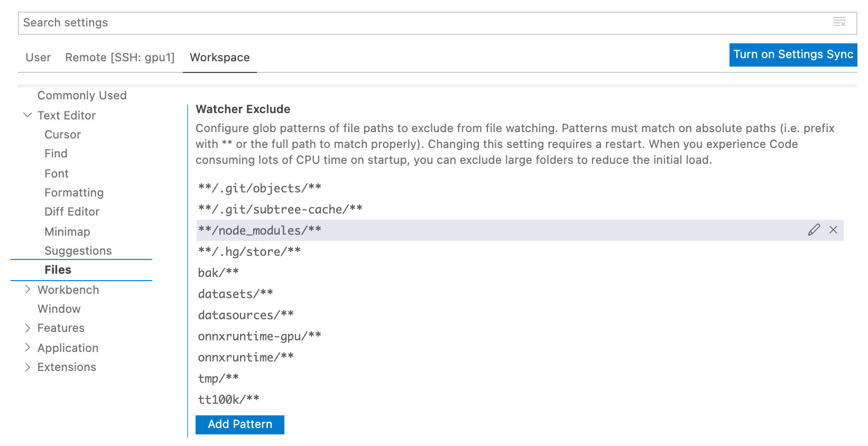Expand the Extensions settings section

(28, 367)
